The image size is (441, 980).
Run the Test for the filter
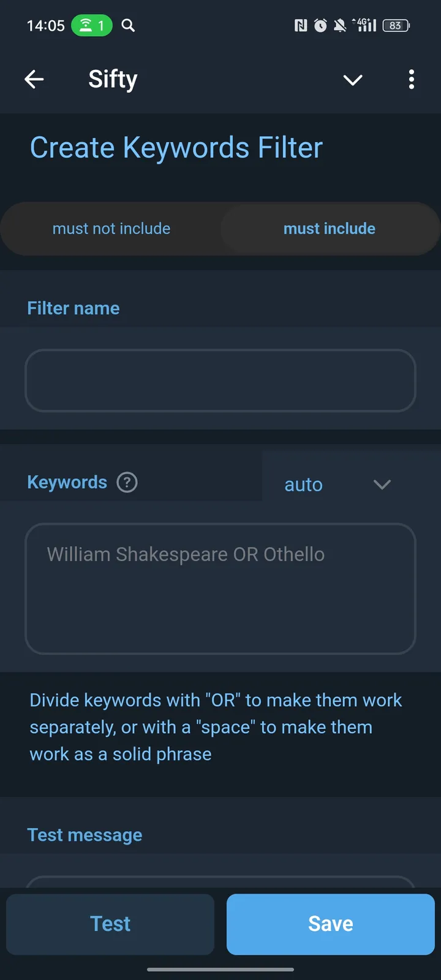110,924
